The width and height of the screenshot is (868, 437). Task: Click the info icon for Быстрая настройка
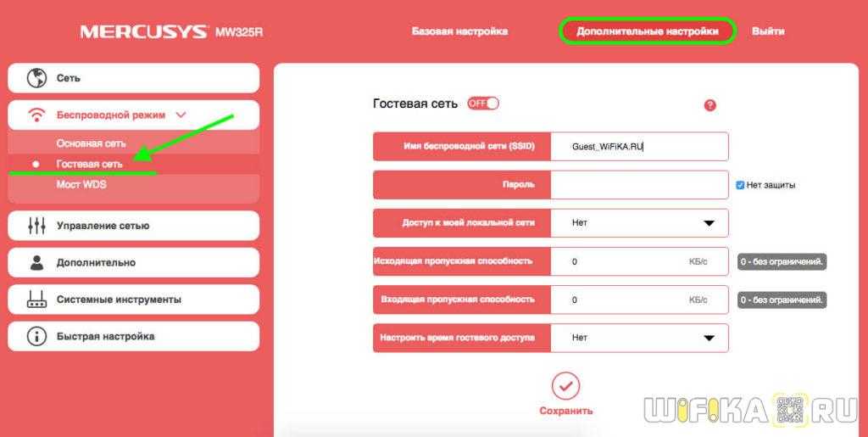click(x=36, y=336)
